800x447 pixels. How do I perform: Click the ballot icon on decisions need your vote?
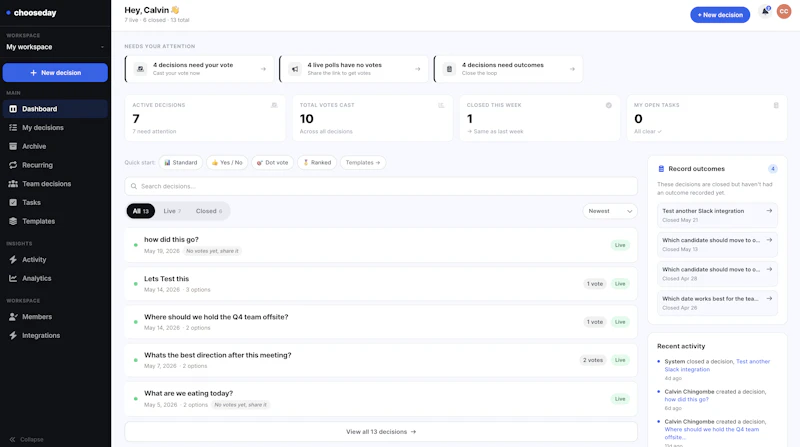point(140,69)
